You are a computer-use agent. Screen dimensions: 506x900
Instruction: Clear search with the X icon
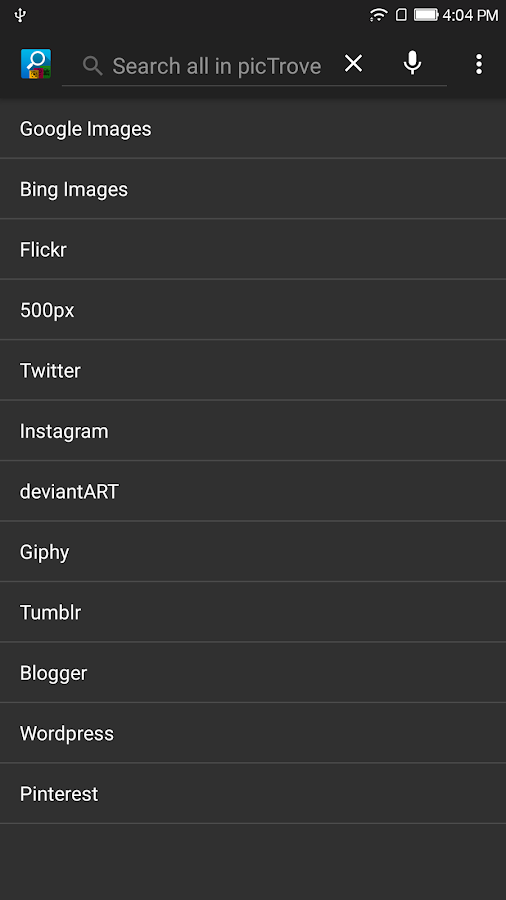tap(353, 64)
